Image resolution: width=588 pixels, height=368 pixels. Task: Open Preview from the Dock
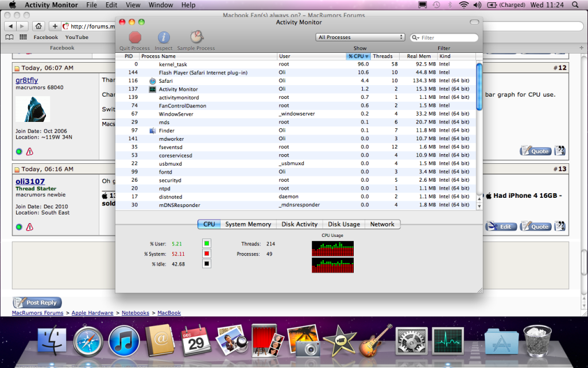(231, 340)
